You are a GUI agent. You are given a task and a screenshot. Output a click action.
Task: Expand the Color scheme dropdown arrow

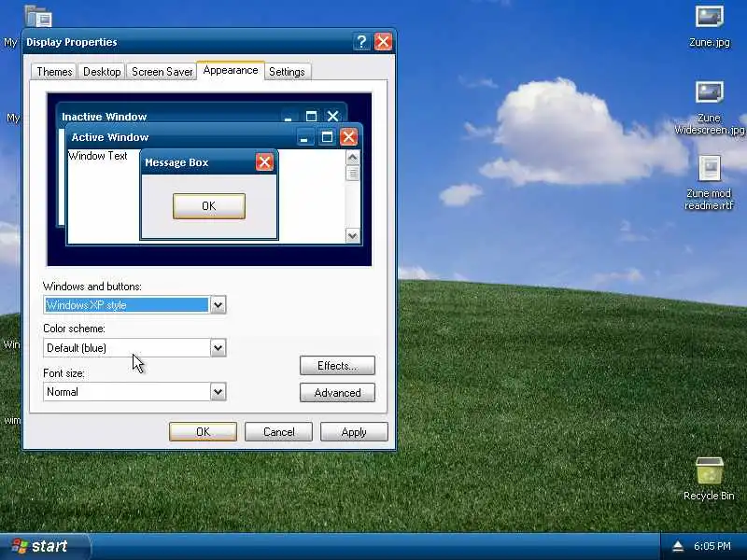click(218, 348)
